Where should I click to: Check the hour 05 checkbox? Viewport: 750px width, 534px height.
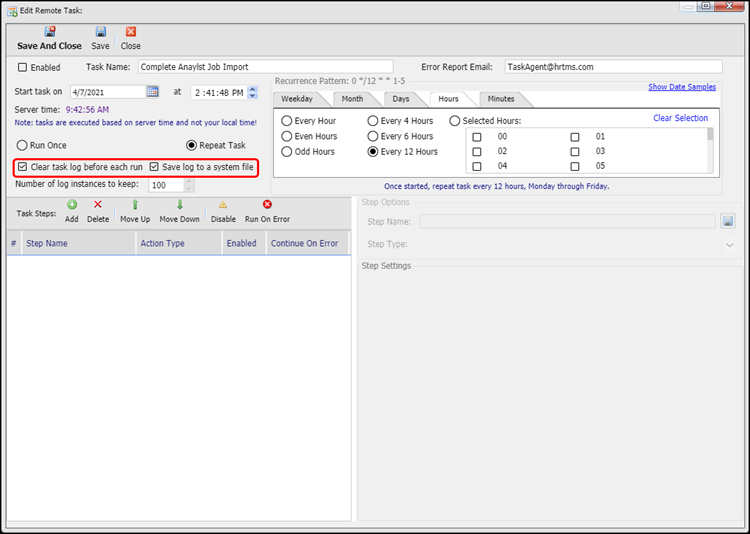[x=575, y=167]
